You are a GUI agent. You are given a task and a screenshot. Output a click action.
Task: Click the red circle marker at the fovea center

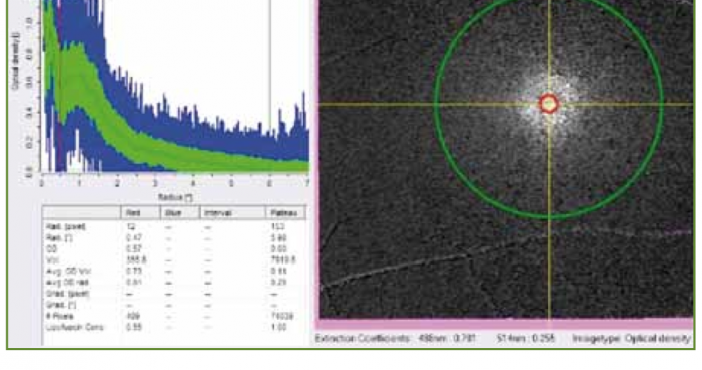click(549, 104)
